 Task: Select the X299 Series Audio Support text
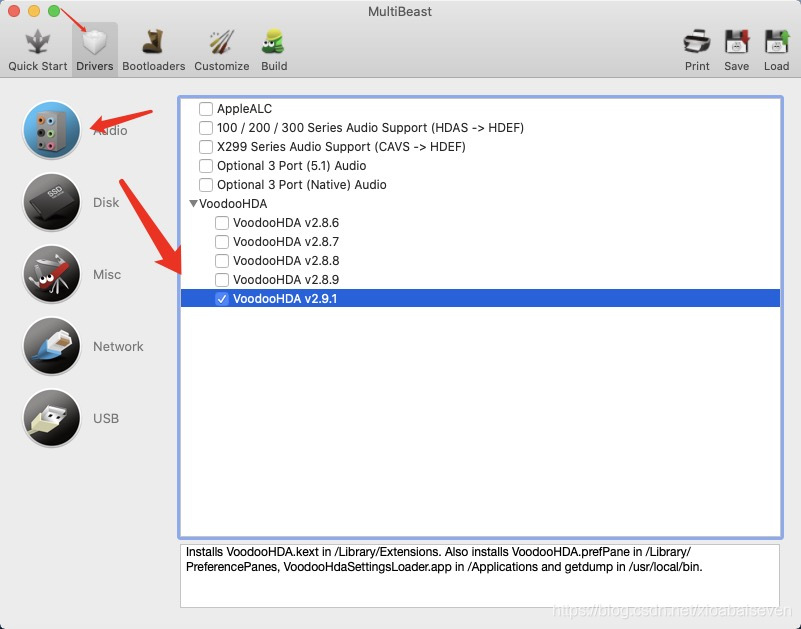tap(341, 147)
